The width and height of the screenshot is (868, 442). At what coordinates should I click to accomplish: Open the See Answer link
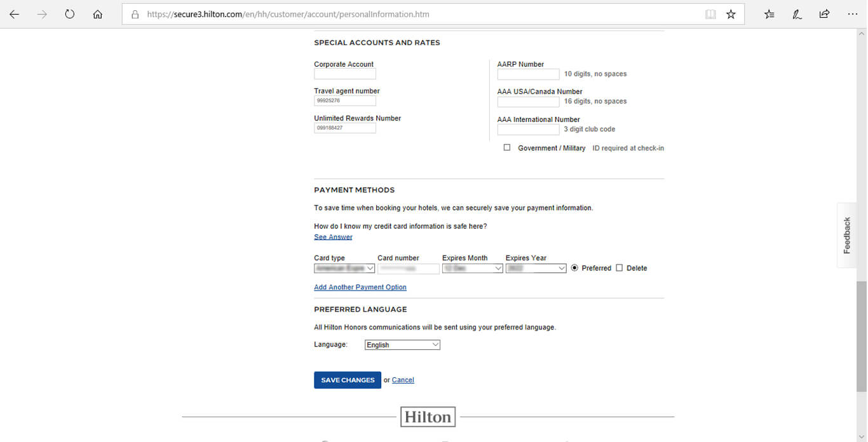tap(333, 237)
